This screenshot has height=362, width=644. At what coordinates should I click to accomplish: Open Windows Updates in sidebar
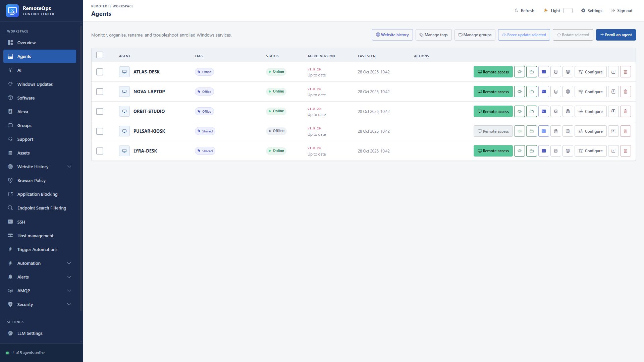click(x=40, y=84)
